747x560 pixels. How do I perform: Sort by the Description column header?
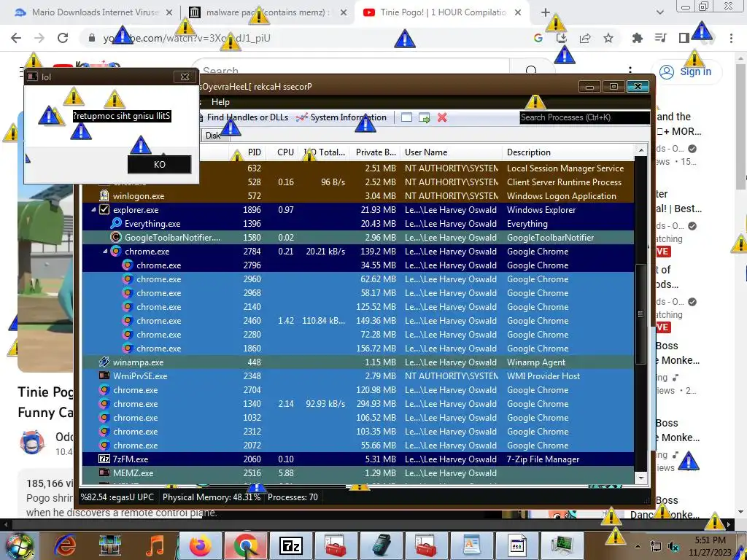(568, 152)
